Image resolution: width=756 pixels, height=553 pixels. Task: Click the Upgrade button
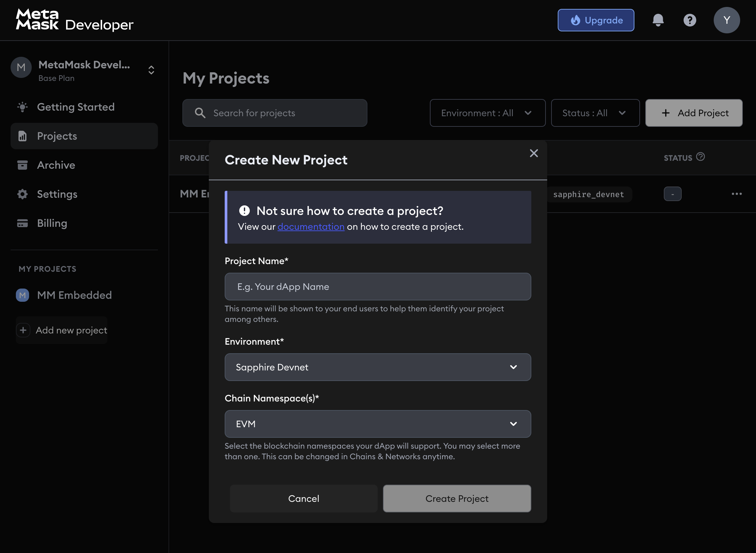595,20
